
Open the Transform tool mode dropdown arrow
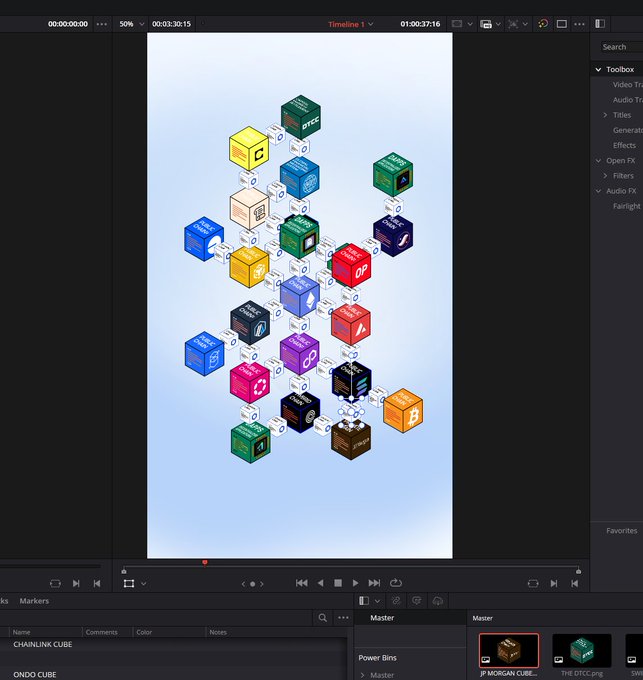(x=144, y=584)
